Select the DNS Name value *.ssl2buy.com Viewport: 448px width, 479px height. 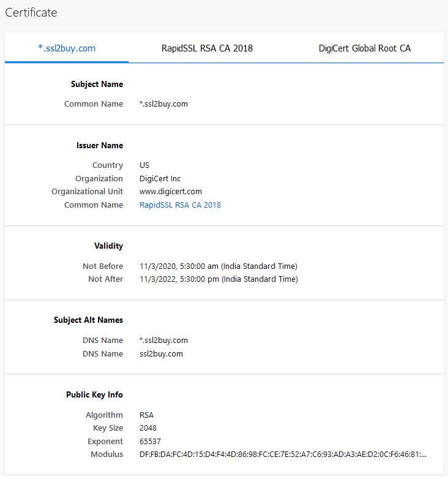[163, 341]
